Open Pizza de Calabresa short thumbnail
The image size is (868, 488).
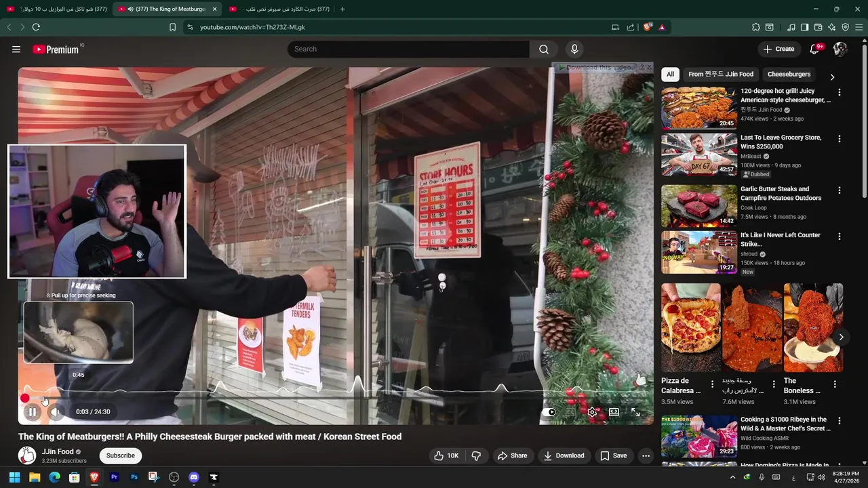[x=691, y=327]
